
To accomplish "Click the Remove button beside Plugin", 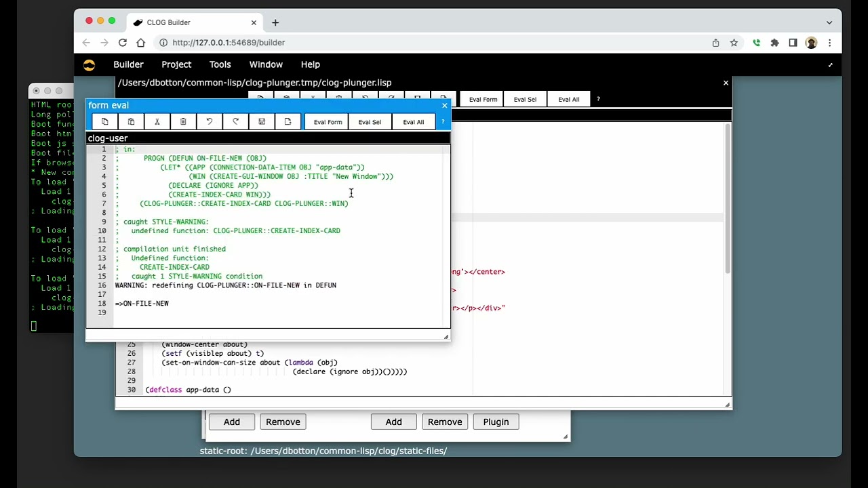I will tap(445, 422).
